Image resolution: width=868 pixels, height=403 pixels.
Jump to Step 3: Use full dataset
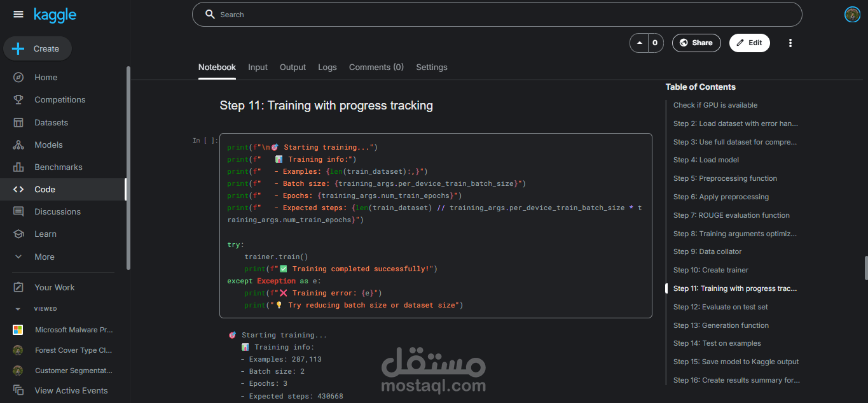[734, 142]
